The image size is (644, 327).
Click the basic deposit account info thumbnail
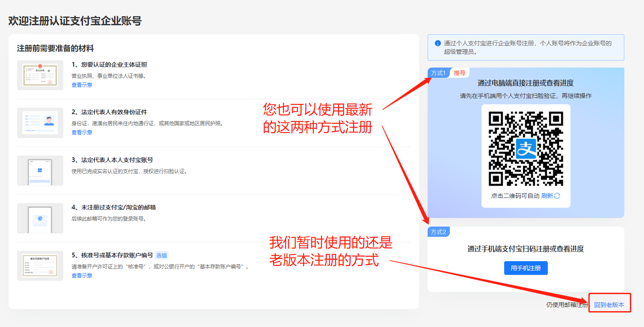click(x=40, y=266)
